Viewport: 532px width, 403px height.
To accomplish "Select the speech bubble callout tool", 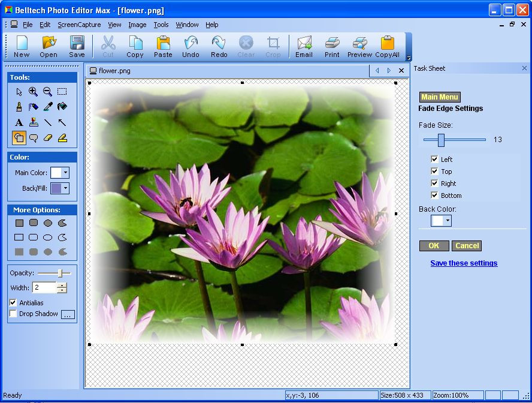I will (34, 138).
